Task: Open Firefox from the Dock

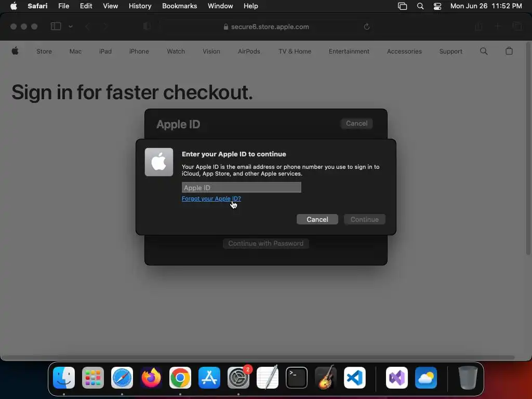Action: pos(151,377)
